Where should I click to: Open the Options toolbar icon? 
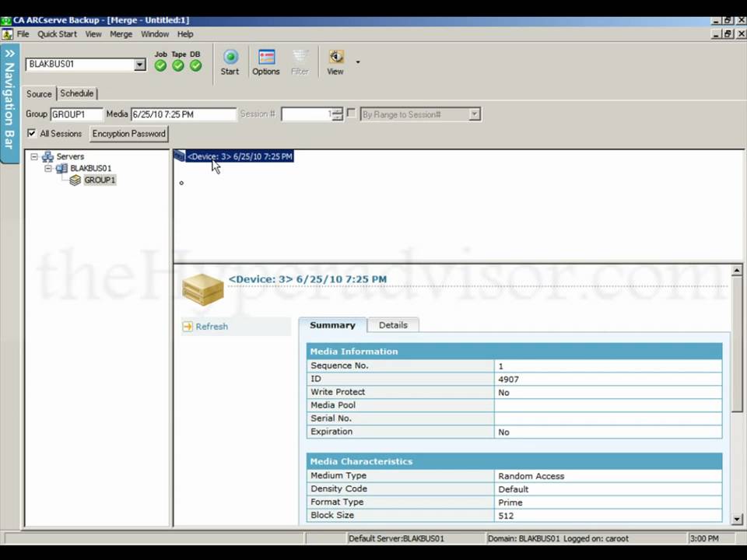pyautogui.click(x=266, y=57)
